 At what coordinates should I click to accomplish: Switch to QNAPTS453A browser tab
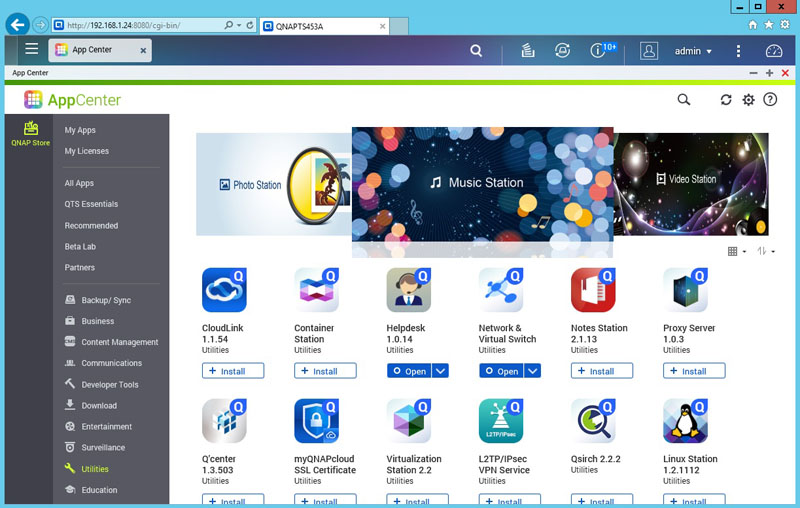tap(324, 26)
